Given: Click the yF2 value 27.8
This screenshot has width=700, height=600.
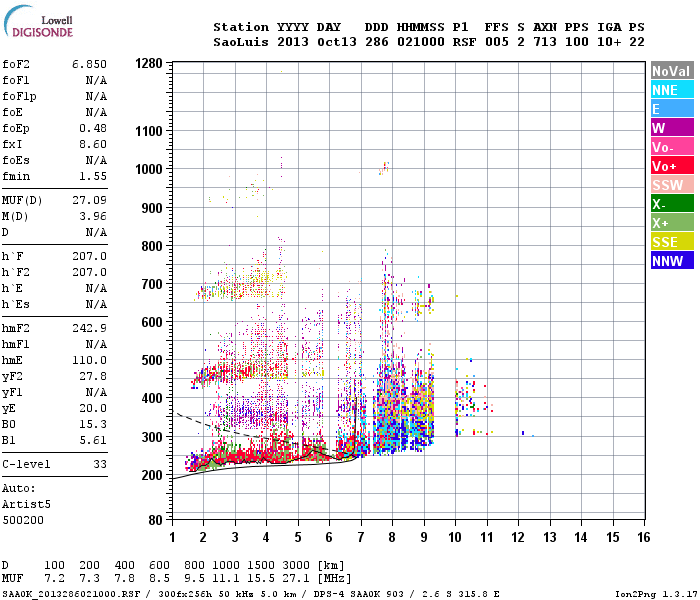Looking at the screenshot, I should click(93, 376).
